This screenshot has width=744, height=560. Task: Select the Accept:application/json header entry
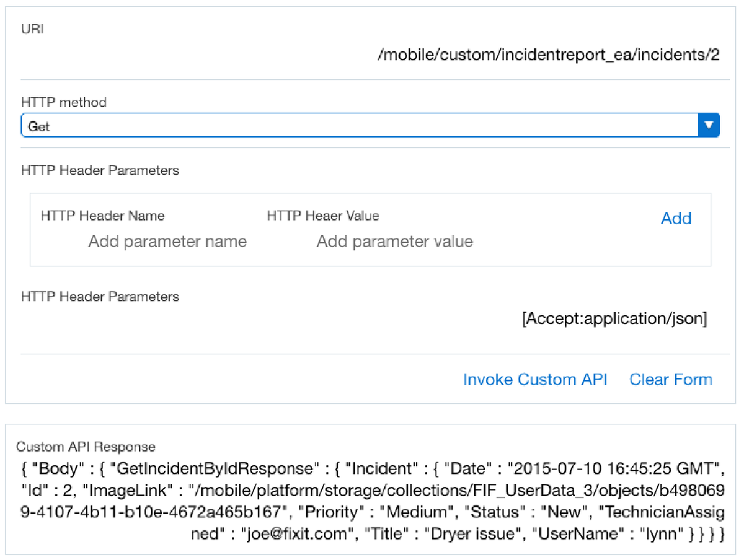pyautogui.click(x=614, y=319)
